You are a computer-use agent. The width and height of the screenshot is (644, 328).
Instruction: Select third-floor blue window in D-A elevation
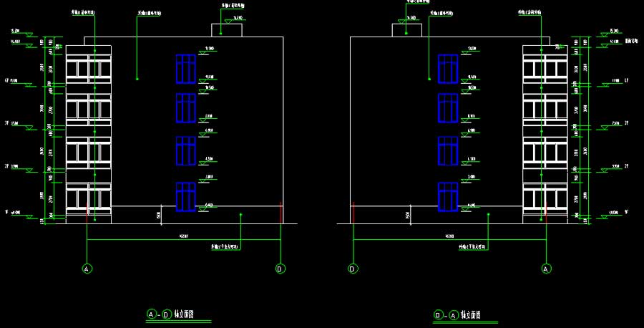pyautogui.click(x=448, y=107)
